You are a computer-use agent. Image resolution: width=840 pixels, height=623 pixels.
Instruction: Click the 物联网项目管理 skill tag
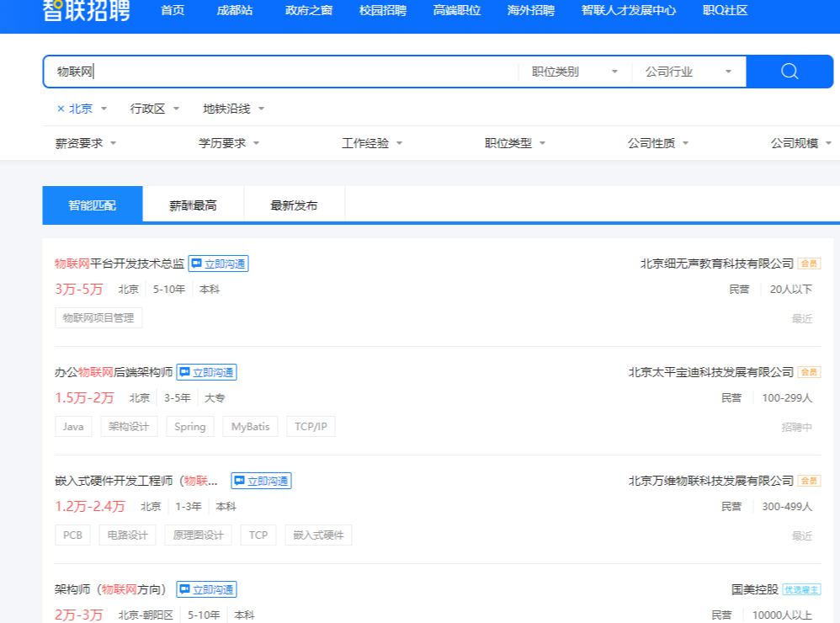tap(98, 317)
